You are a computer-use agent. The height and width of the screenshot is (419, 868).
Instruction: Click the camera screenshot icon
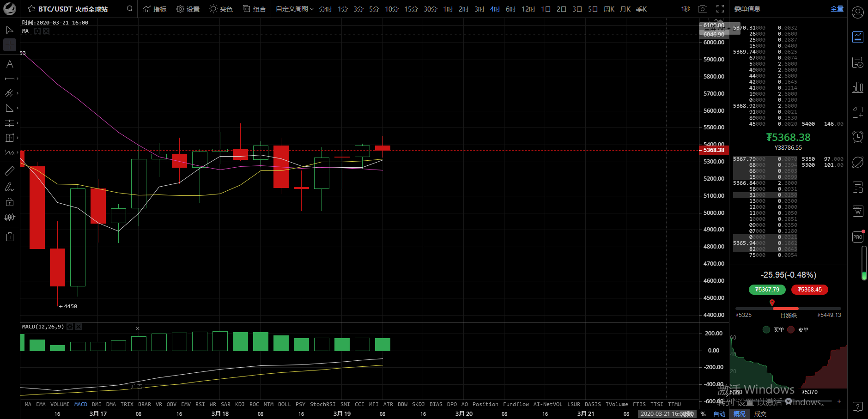[x=702, y=9]
